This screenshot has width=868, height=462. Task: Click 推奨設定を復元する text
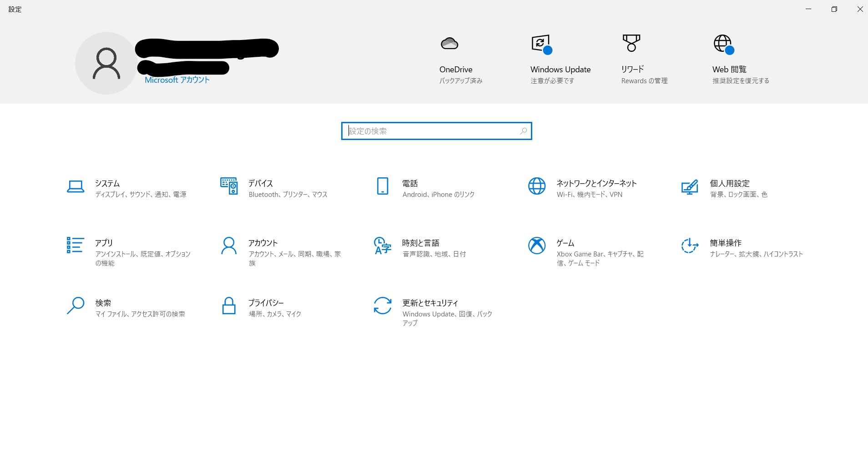pos(741,81)
